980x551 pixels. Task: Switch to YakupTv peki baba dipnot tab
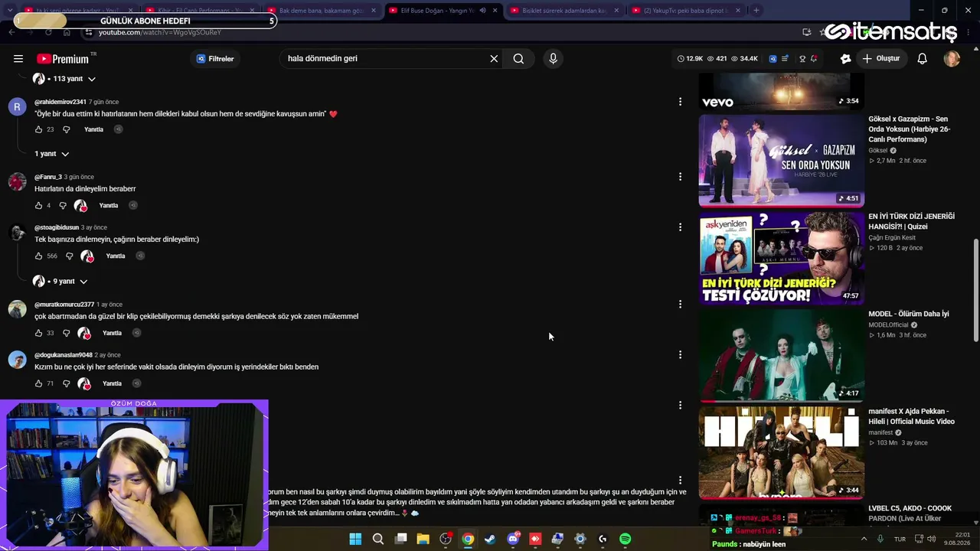point(685,11)
